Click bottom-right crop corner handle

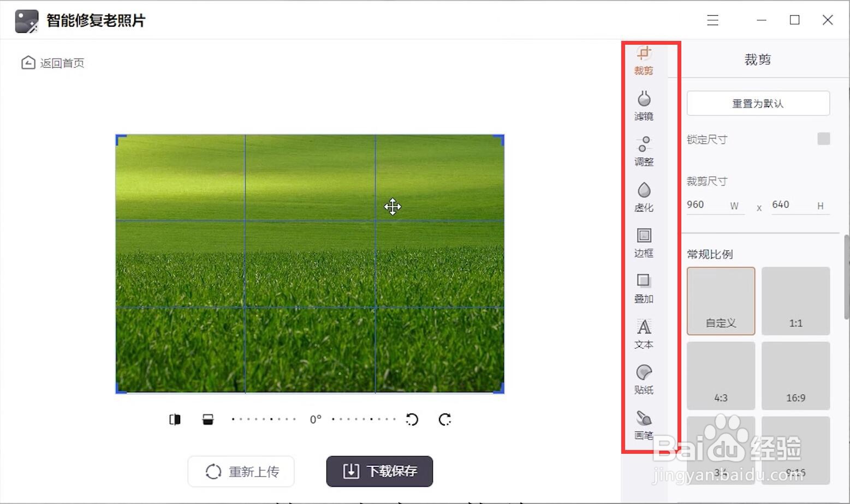[x=500, y=388]
